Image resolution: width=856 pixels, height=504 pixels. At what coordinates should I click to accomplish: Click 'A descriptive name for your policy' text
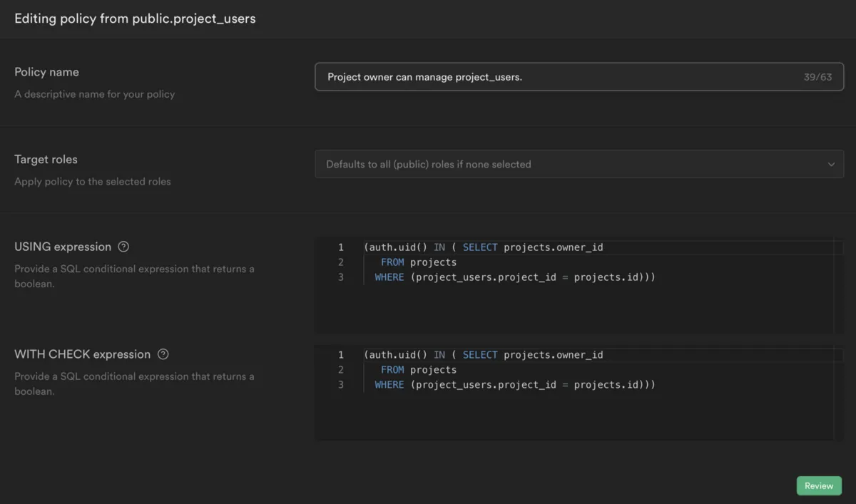(x=94, y=94)
